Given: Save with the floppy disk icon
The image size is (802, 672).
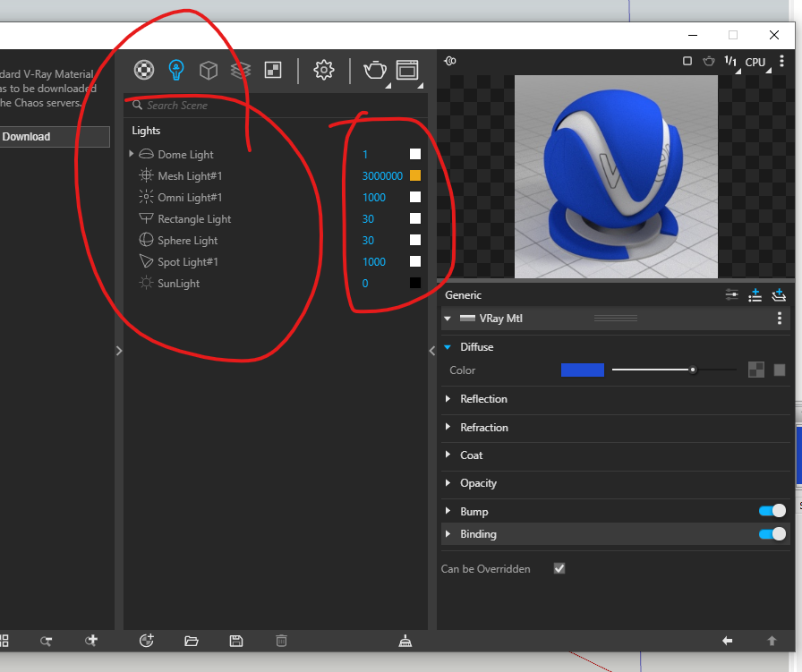Looking at the screenshot, I should (x=236, y=641).
